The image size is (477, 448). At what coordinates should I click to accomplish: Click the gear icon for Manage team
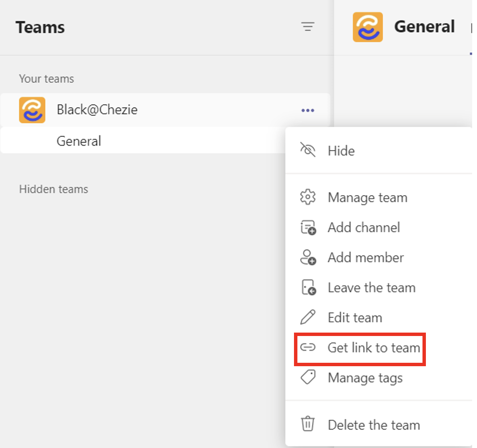click(x=308, y=198)
